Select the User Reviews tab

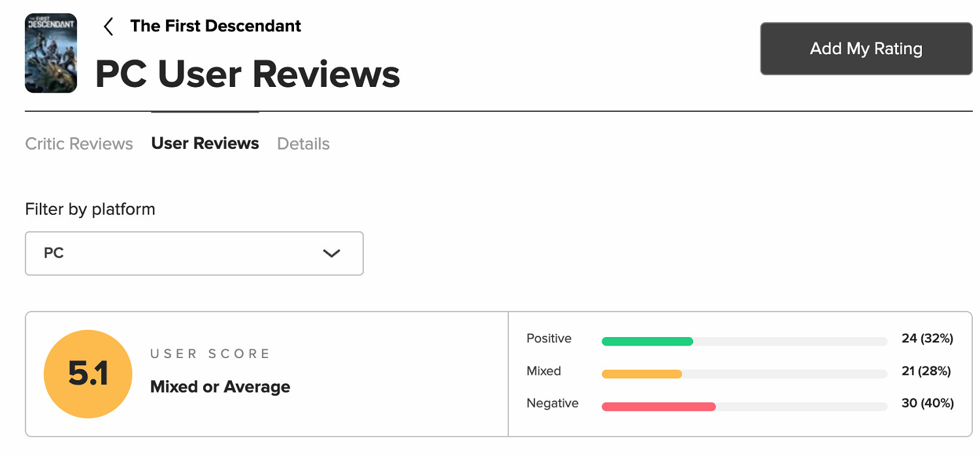click(205, 143)
